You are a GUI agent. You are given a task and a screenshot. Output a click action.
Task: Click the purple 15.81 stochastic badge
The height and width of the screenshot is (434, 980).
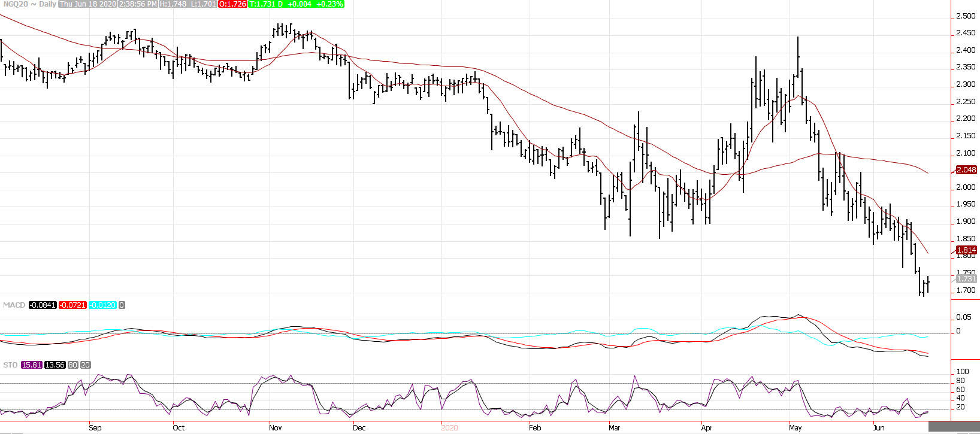pos(32,365)
